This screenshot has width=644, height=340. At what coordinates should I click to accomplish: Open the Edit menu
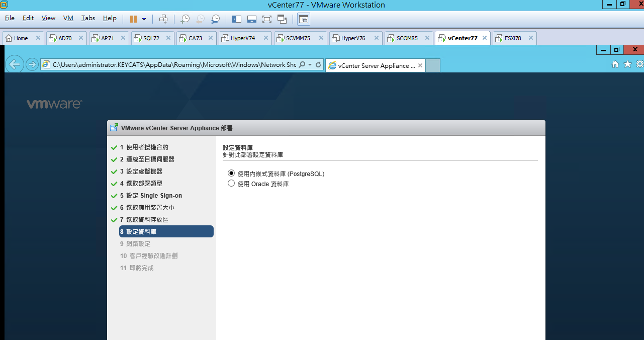[x=28, y=18]
